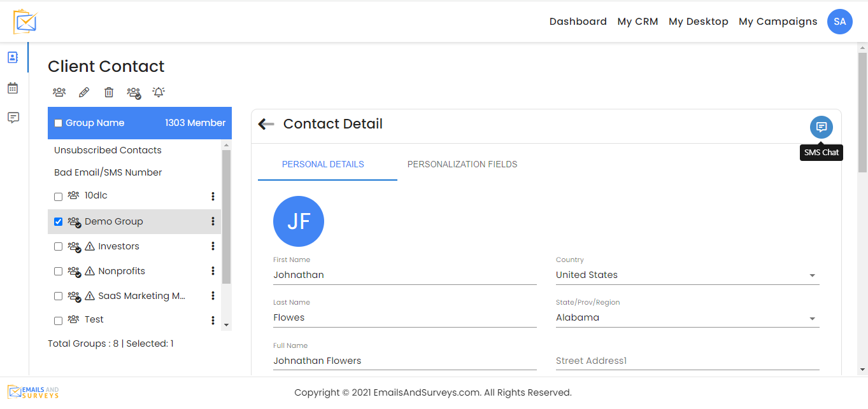
Task: Click the alarm bell icon in toolbar
Action: click(159, 92)
